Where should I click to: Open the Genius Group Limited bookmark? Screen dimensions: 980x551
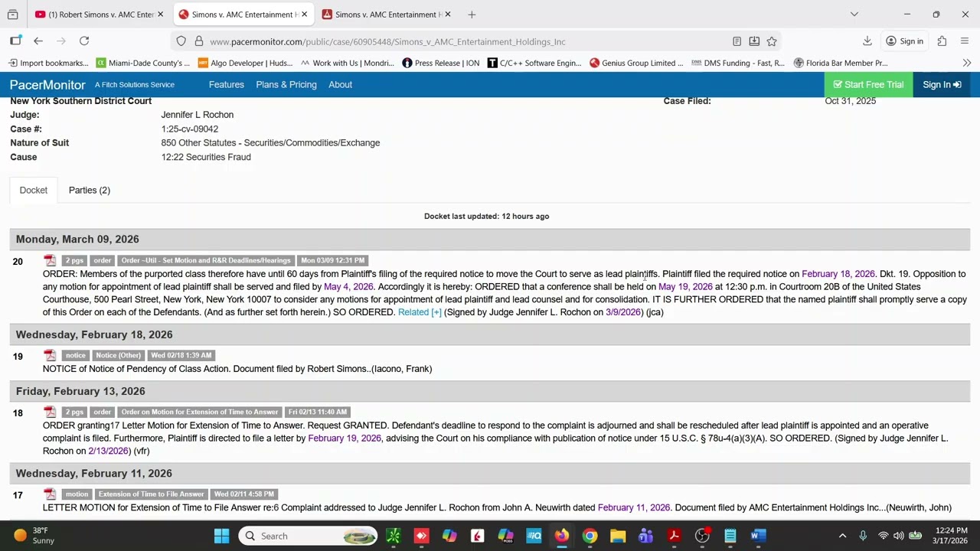pos(636,63)
